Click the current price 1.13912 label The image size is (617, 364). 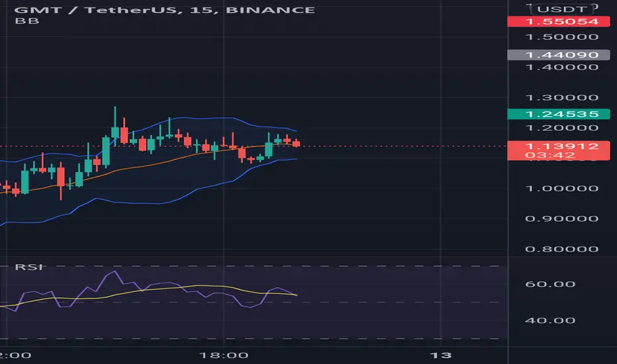tap(559, 150)
